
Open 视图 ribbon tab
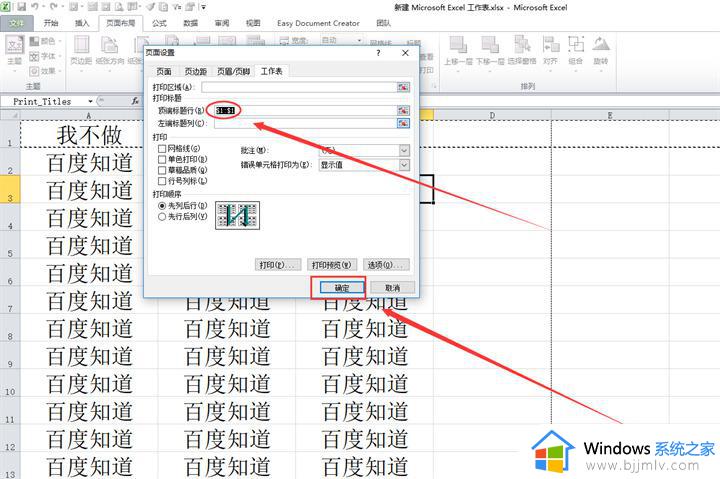point(253,23)
